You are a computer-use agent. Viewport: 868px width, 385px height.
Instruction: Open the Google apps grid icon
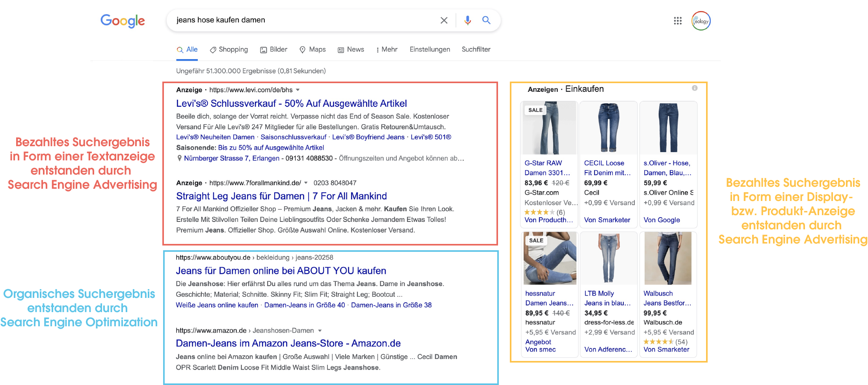pyautogui.click(x=678, y=20)
